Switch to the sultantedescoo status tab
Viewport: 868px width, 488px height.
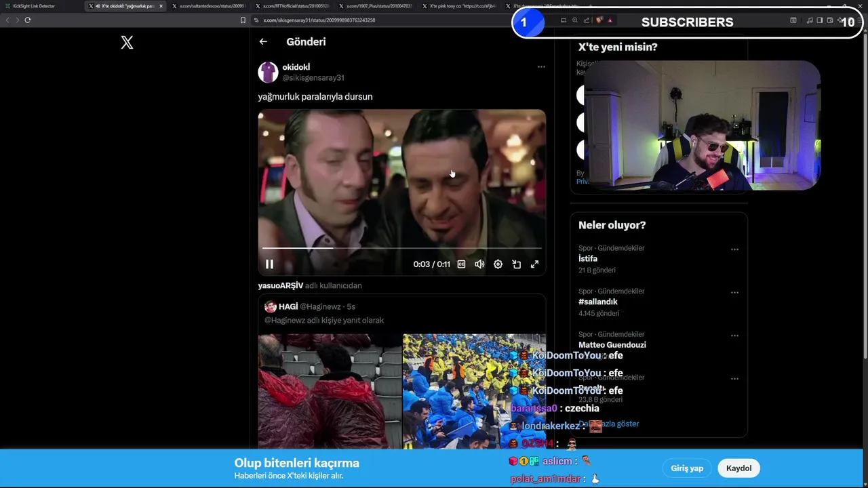click(x=209, y=6)
